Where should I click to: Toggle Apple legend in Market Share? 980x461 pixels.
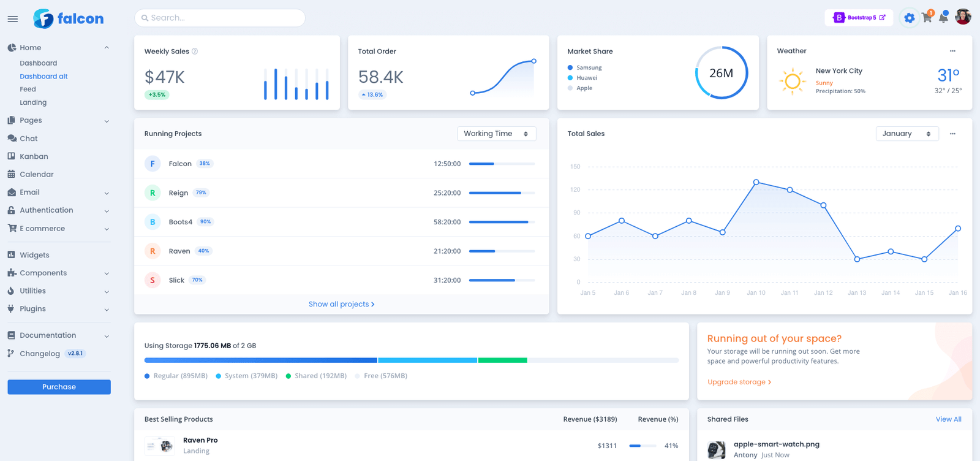(x=584, y=88)
